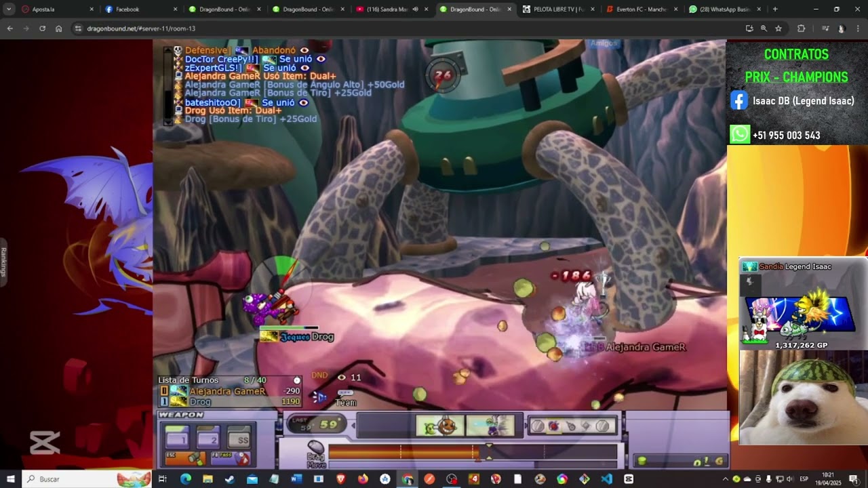Bookmark this page with the star icon
This screenshot has width=868, height=488.
[x=778, y=28]
